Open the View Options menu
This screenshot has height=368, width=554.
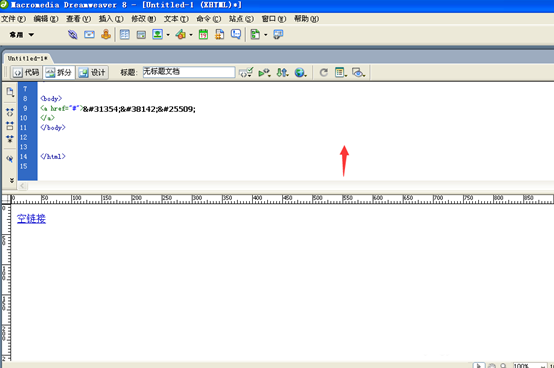(x=341, y=72)
